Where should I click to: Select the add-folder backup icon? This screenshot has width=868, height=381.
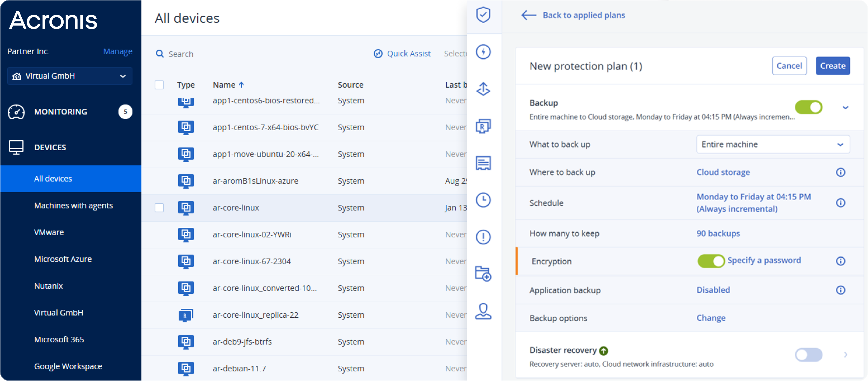click(483, 274)
